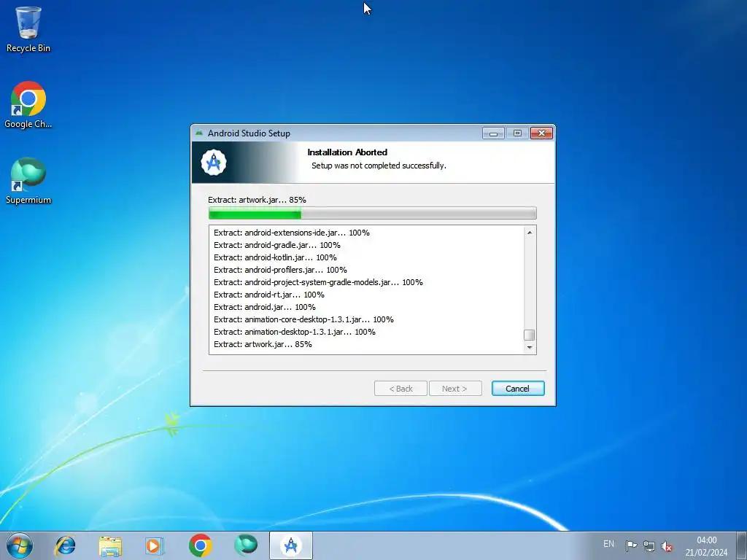Close the Android Studio Setup window

click(x=541, y=133)
